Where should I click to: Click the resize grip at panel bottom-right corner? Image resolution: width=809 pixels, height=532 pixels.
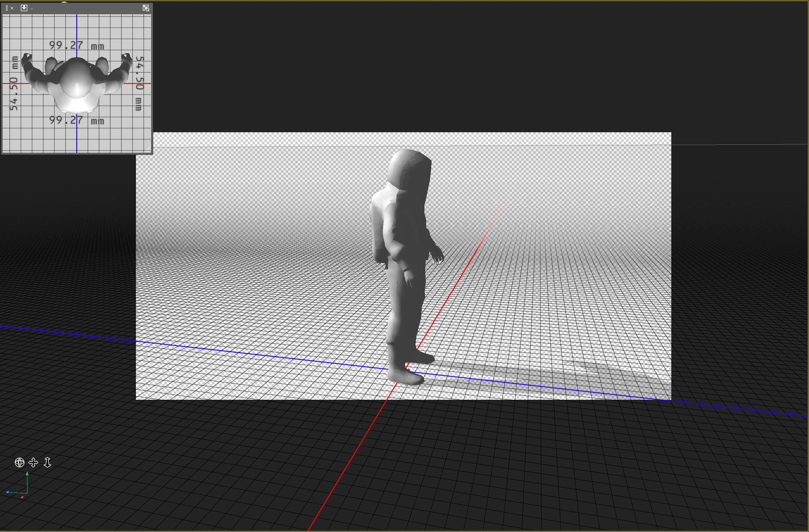click(x=148, y=149)
